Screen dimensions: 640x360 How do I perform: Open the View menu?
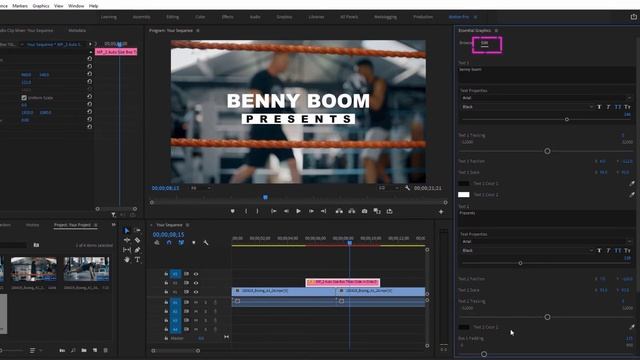point(59,6)
